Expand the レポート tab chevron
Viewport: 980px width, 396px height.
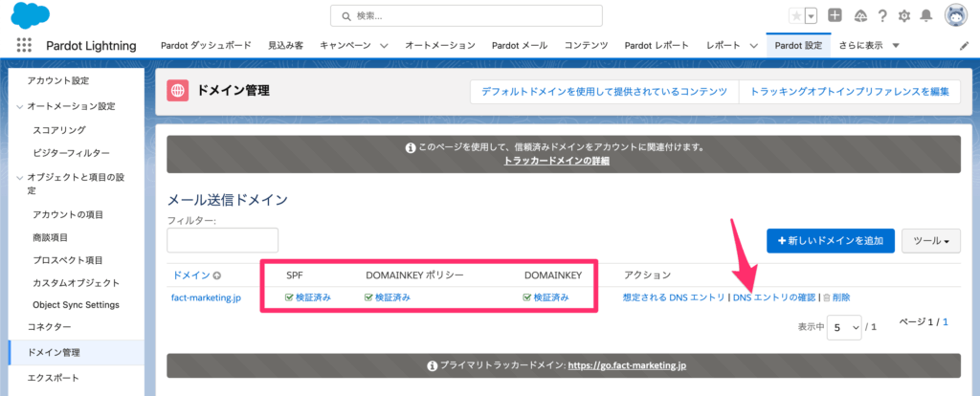coord(753,46)
